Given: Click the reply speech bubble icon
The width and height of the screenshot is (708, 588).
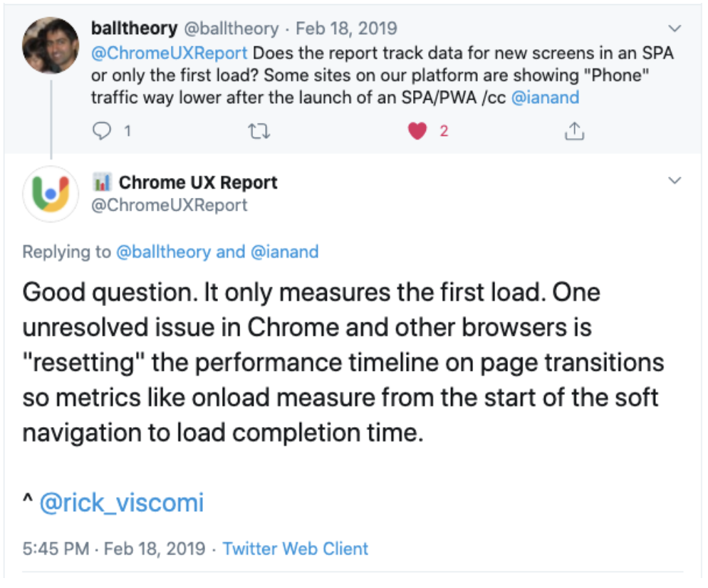Looking at the screenshot, I should [x=102, y=131].
